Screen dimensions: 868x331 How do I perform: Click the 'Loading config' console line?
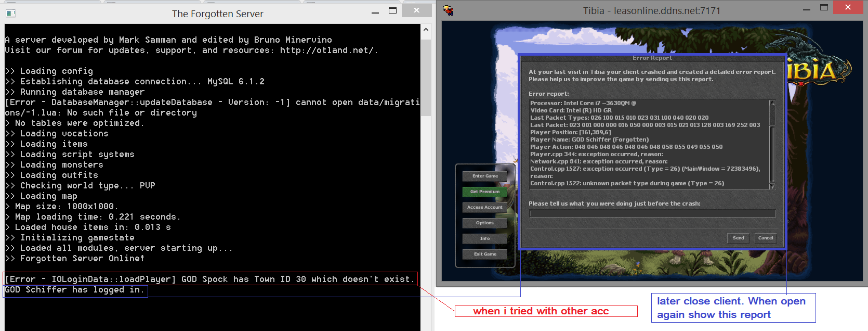click(x=49, y=71)
